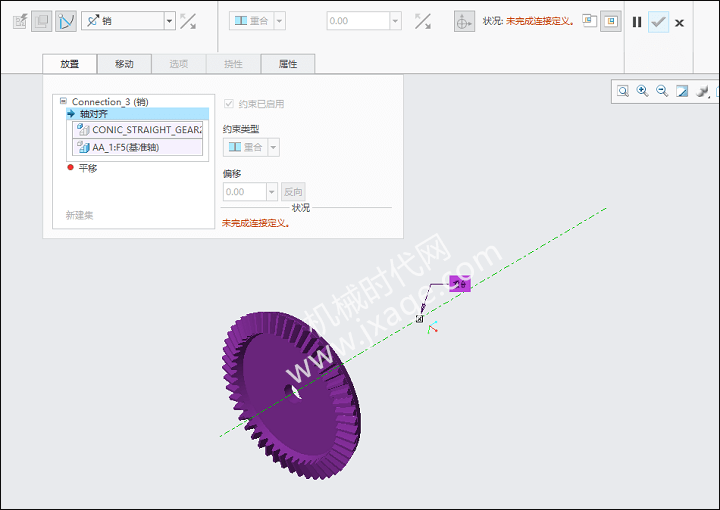This screenshot has width=720, height=510.
Task: Open the toolbar 重合 constraint type dropdown
Action: pos(280,21)
